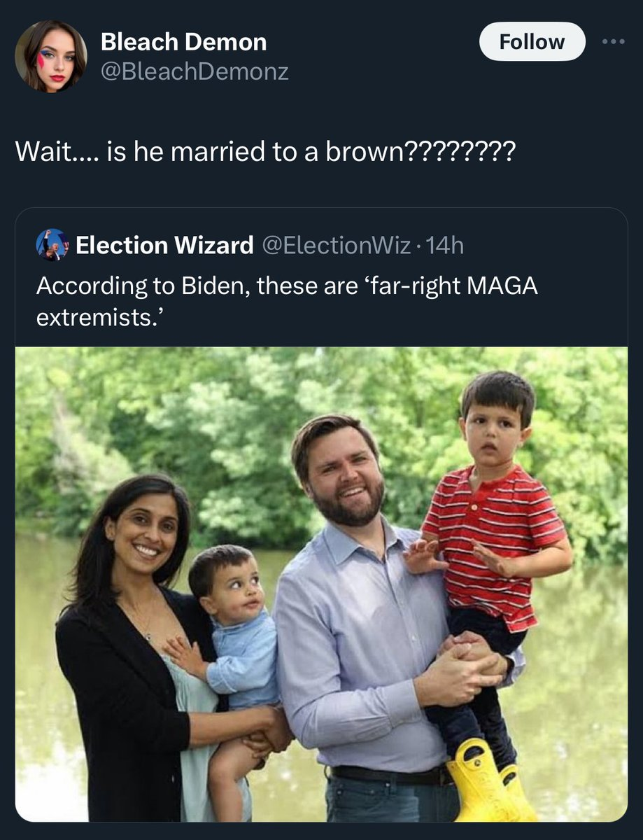Open the @BleachDemonz handle link
643x840 pixels.
point(195,71)
